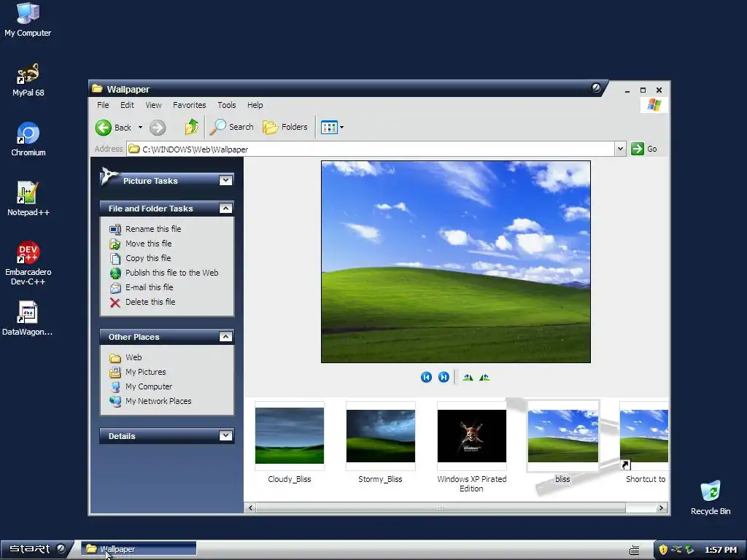Open the Edit menu
This screenshot has height=560, width=747.
127,105
